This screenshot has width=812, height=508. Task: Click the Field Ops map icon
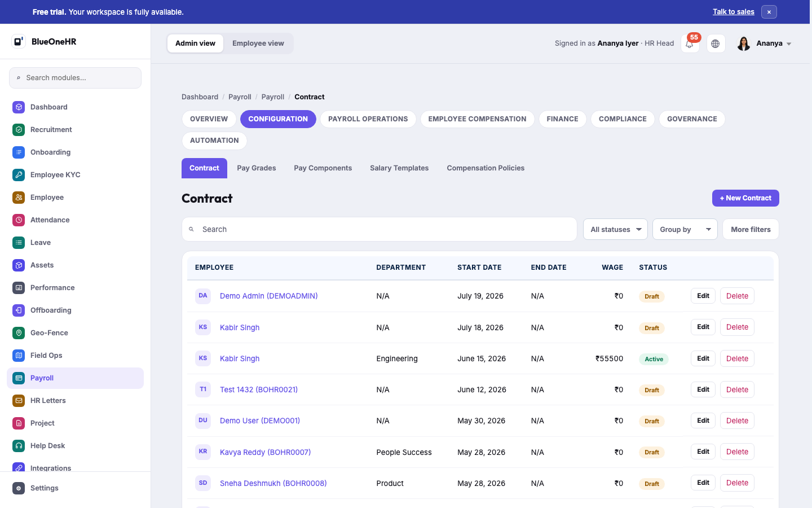pyautogui.click(x=19, y=356)
